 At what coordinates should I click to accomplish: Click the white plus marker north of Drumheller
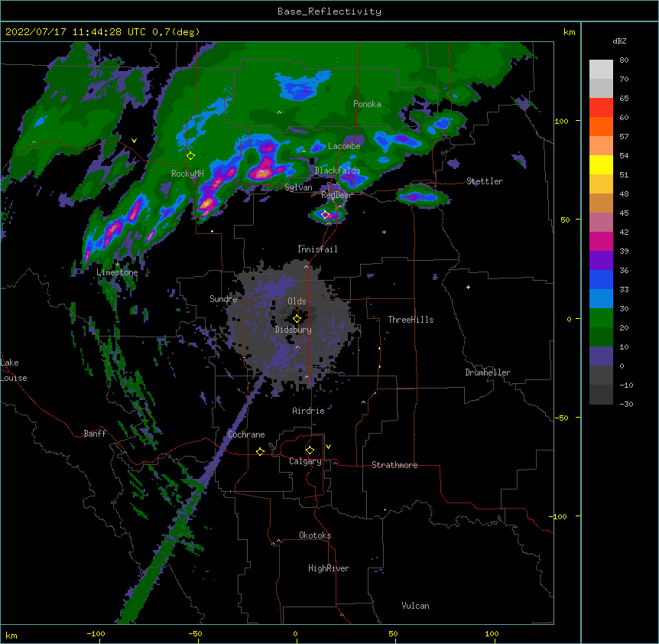(x=468, y=287)
